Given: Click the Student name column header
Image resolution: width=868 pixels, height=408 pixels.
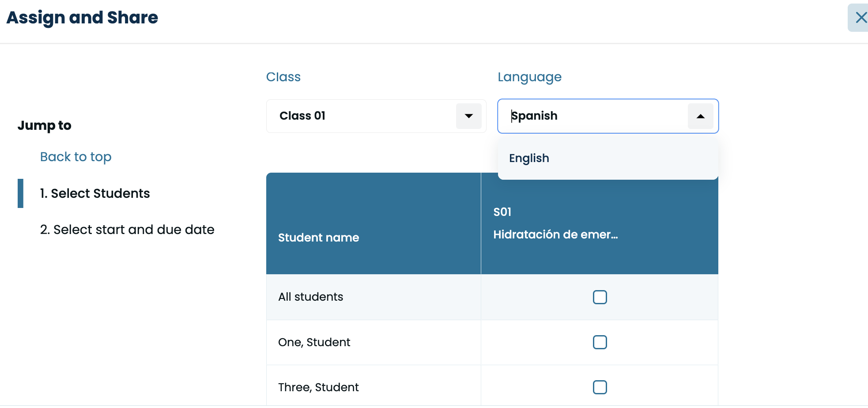Looking at the screenshot, I should click(x=374, y=223).
